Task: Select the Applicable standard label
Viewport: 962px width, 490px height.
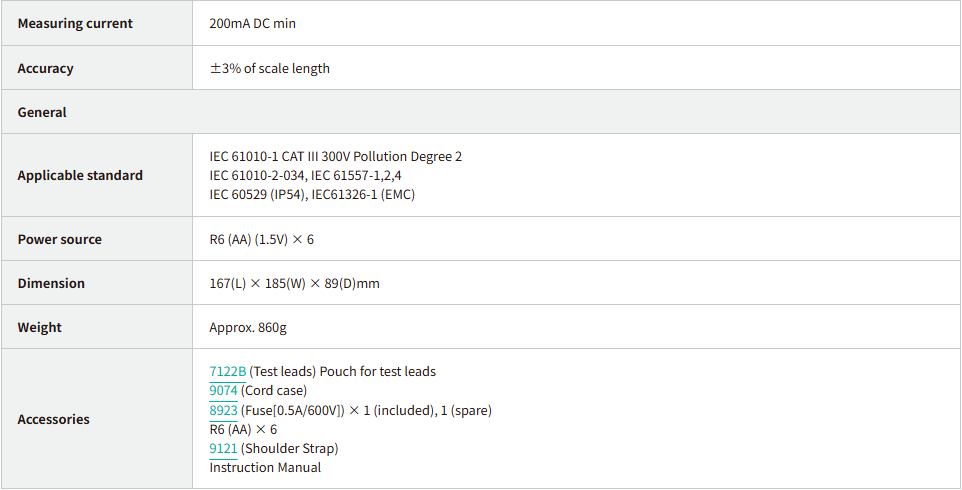Action: coord(80,176)
